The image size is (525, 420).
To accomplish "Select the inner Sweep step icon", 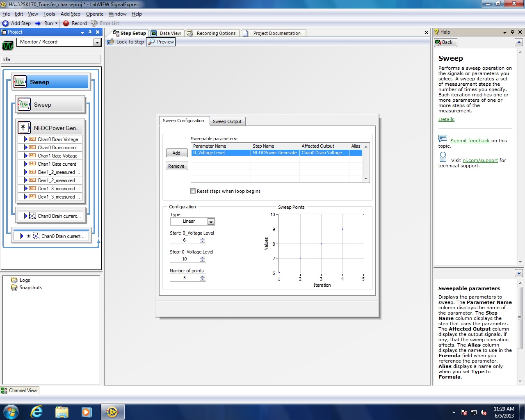I will point(24,105).
